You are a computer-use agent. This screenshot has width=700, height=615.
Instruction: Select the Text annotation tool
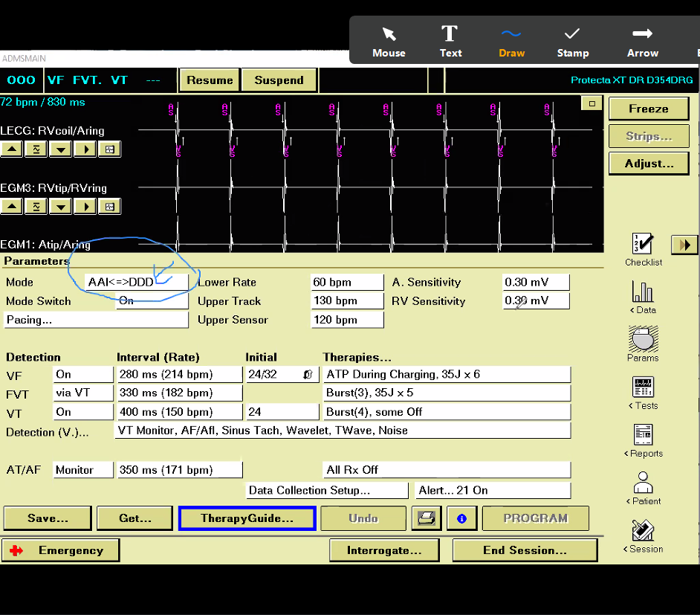tap(450, 42)
